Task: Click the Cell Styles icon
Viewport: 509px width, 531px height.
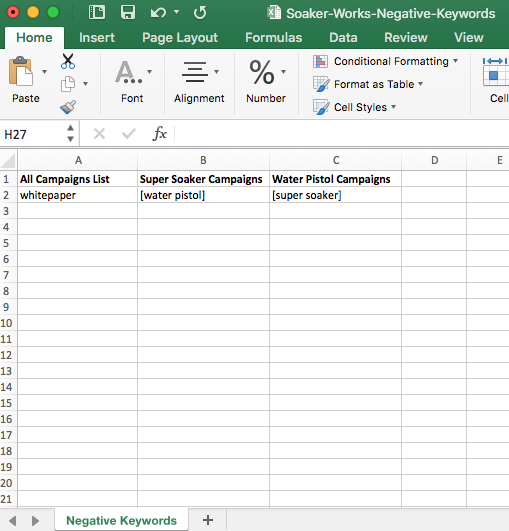Action: coord(320,107)
